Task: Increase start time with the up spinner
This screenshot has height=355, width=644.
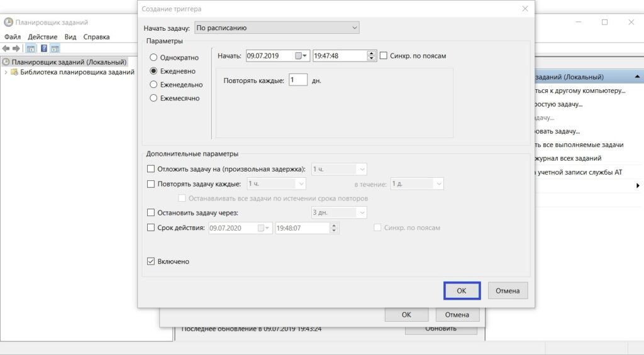Action: (371, 53)
